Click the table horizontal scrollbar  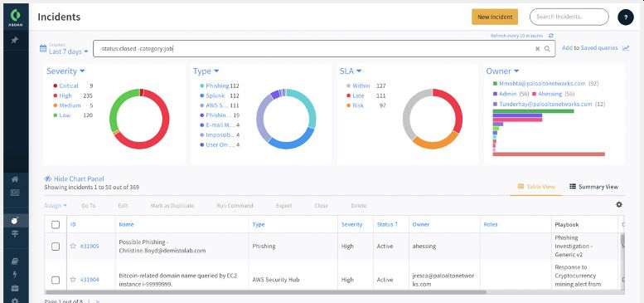tap(265, 292)
